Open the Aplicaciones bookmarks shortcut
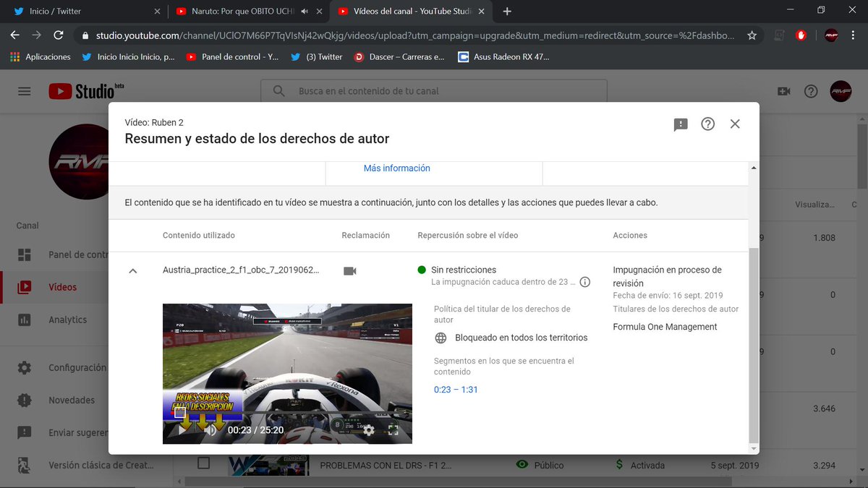 point(41,56)
